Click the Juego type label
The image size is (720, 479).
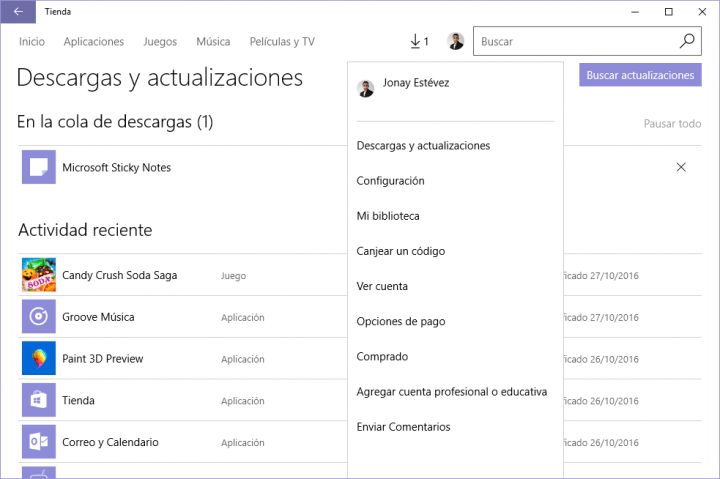click(x=233, y=276)
